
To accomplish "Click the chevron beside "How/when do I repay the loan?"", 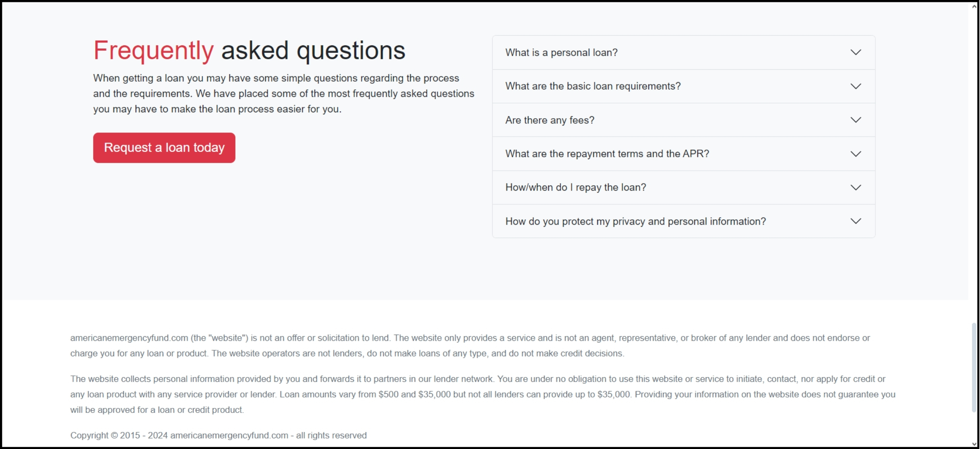I will pyautogui.click(x=855, y=188).
